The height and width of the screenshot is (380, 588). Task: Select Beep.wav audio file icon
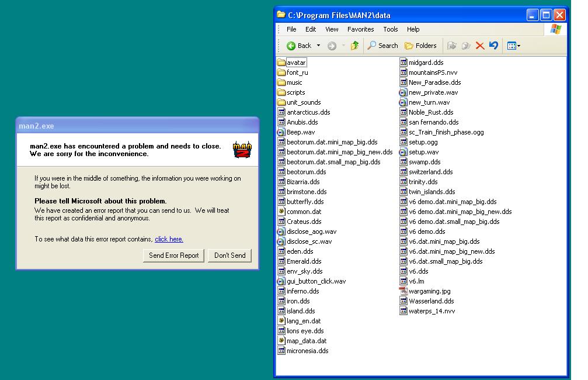(281, 132)
